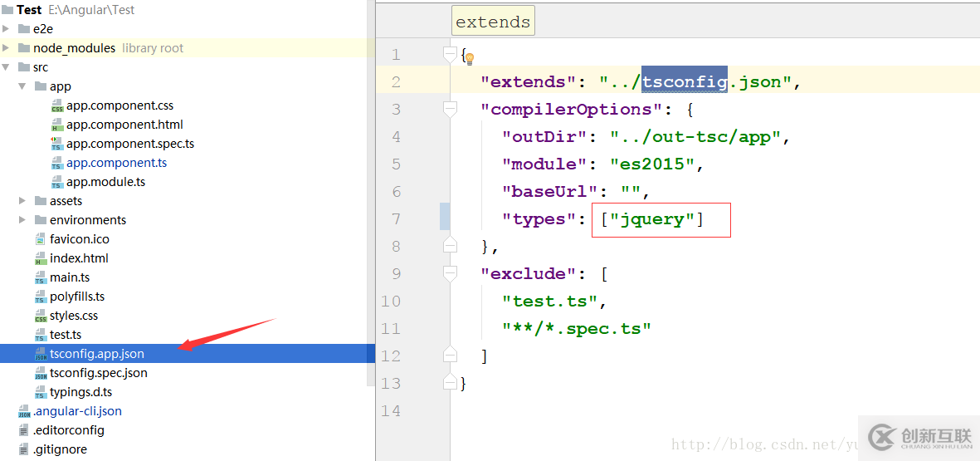980x461 pixels.
Task: Click "**/*.spec.ts" string on line 11
Action: click(577, 328)
